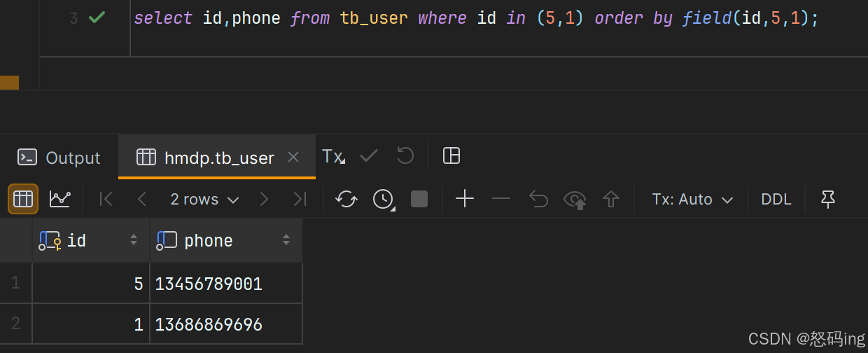
Task: Close the hmdp.tb_user tab
Action: [x=293, y=157]
